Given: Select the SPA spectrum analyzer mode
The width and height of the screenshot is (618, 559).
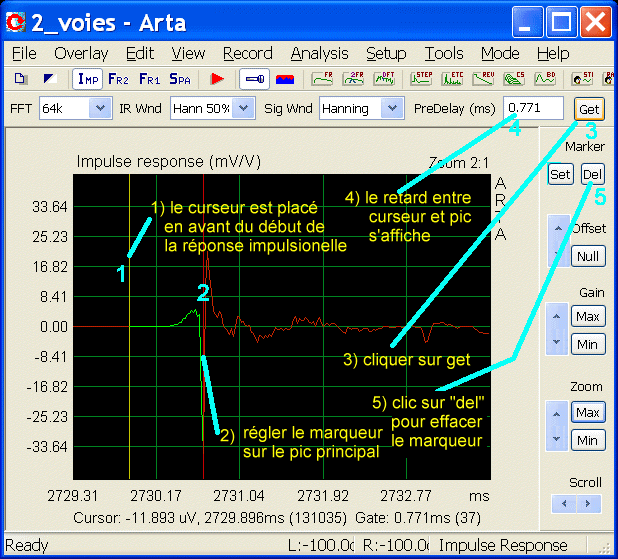Looking at the screenshot, I should [180, 79].
